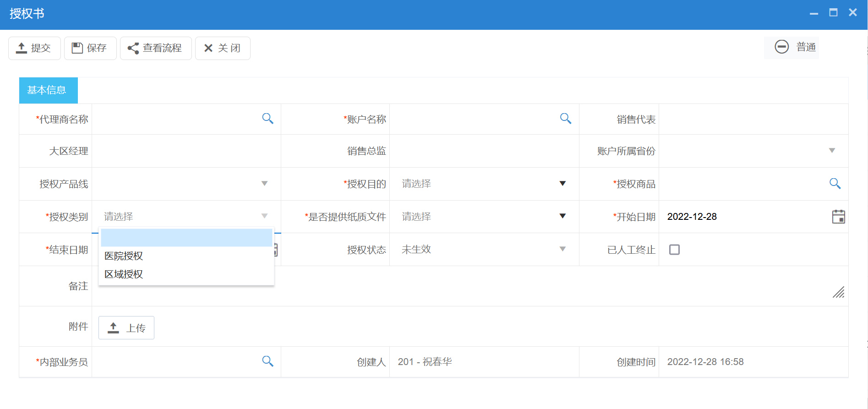Viewport: 868px width, 409px height.
Task: Open the 授权商品 lookup search icon
Action: 835,184
